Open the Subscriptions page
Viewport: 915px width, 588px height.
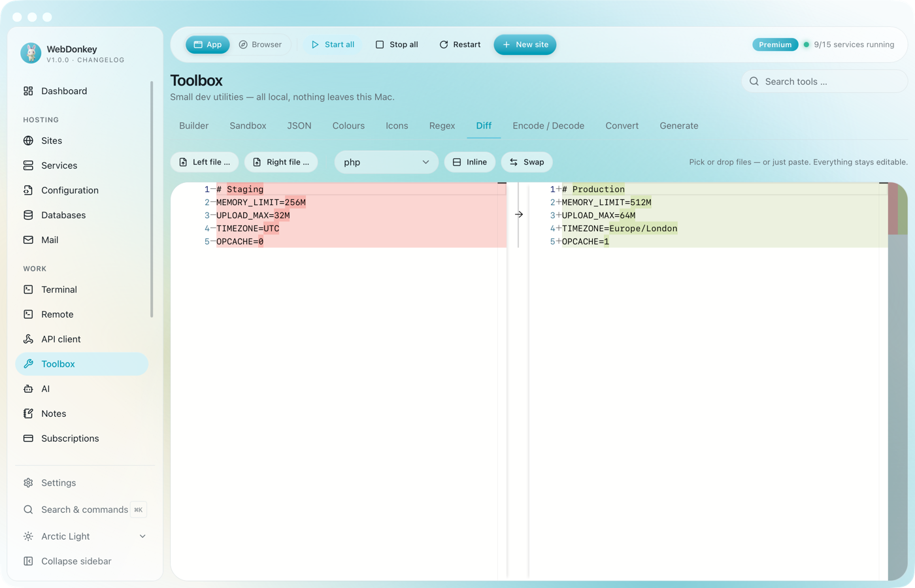click(82, 438)
